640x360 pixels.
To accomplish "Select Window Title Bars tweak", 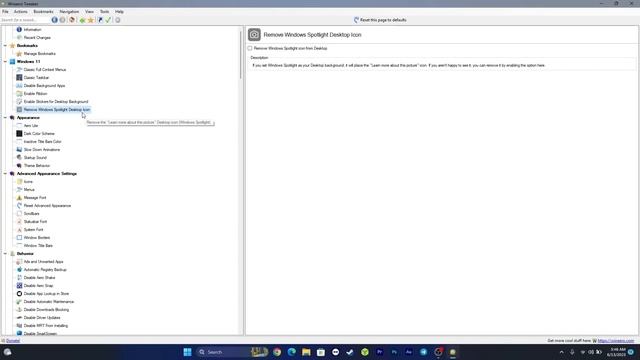I will pyautogui.click(x=38, y=246).
